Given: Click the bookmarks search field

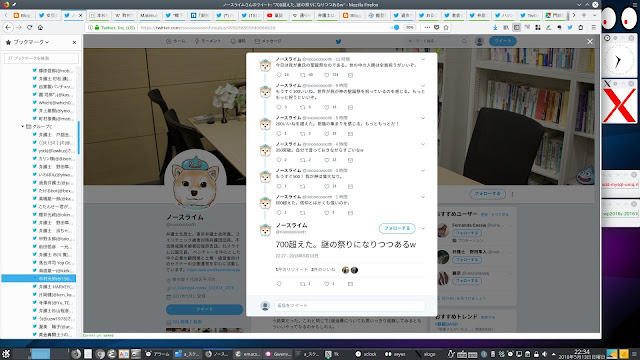Looking at the screenshot, I should [x=41, y=58].
